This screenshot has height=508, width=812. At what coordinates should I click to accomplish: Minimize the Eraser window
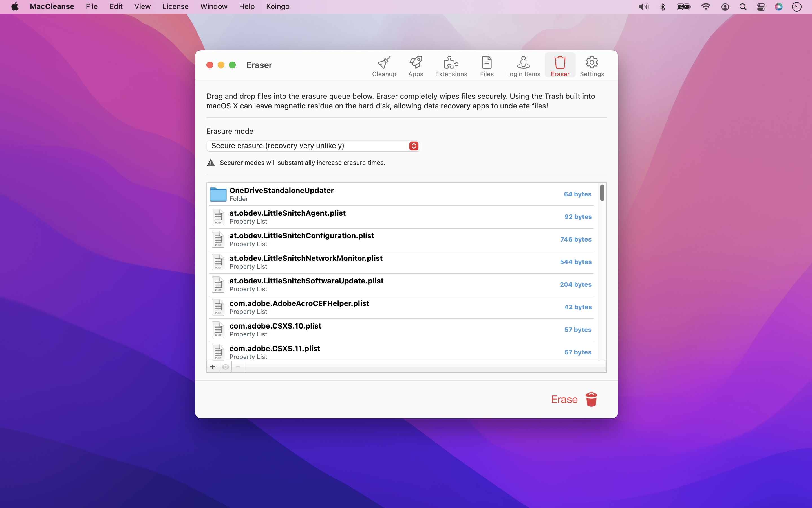[221, 65]
